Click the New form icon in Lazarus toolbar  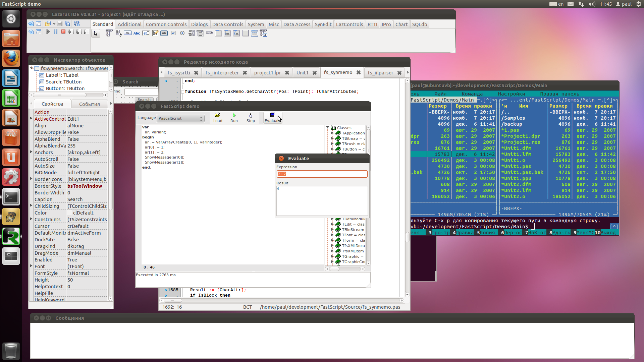click(39, 23)
